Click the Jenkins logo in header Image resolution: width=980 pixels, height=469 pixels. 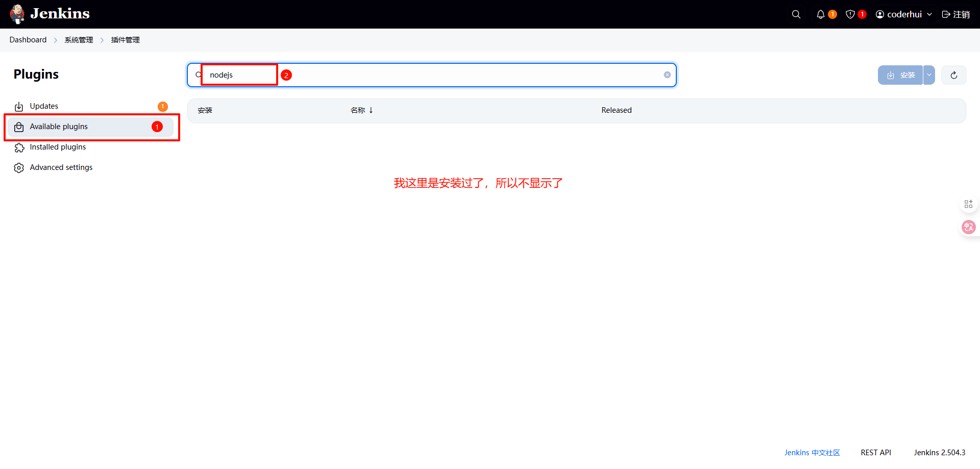coord(50,14)
